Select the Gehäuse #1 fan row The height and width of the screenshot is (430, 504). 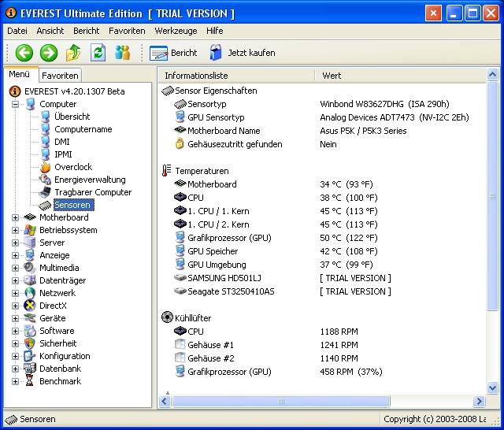pyautogui.click(x=321, y=345)
